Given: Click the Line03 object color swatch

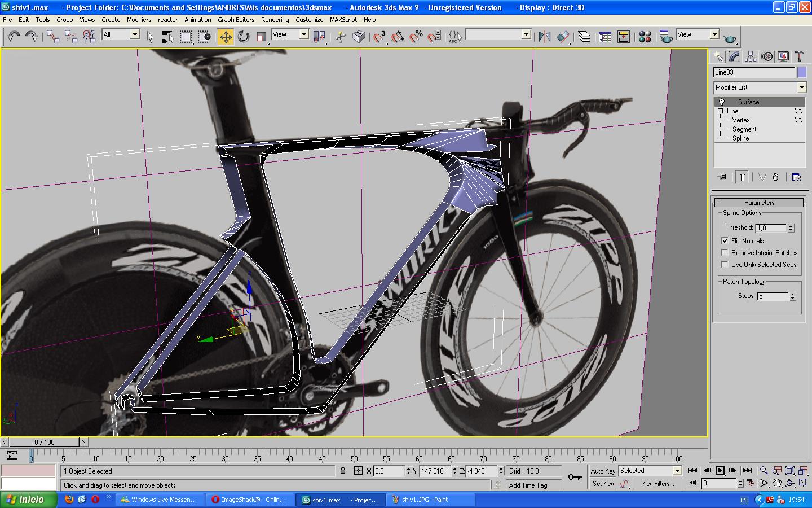Looking at the screenshot, I should click(802, 72).
